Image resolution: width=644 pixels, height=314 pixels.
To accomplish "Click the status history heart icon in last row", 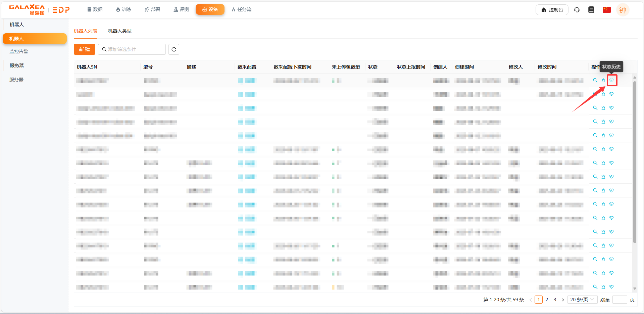I will [611, 287].
